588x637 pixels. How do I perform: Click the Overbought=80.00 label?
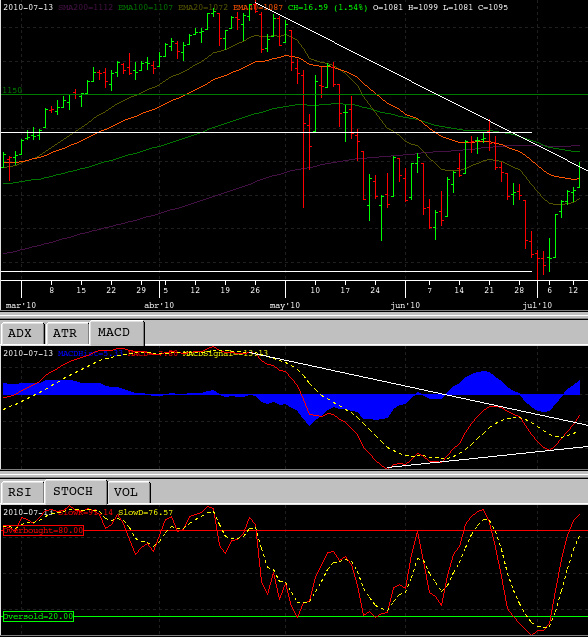(x=43, y=531)
